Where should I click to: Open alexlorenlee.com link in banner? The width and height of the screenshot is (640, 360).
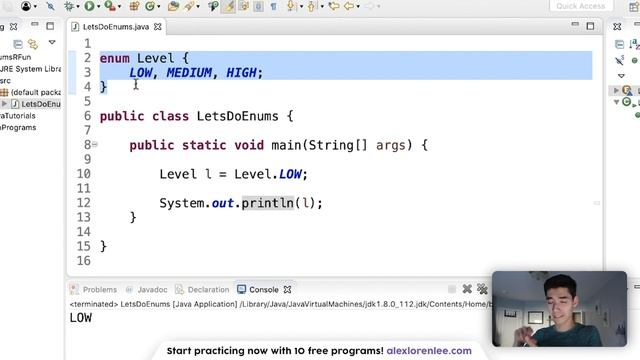pos(429,351)
